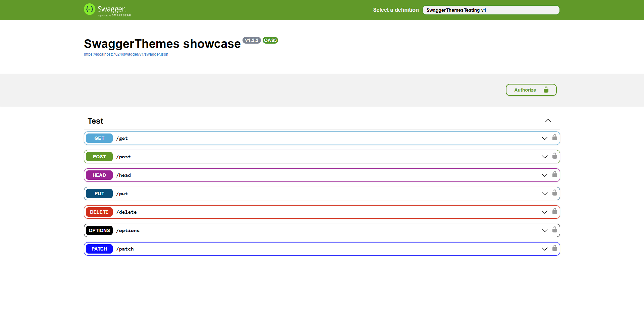Click the lock icon on /delete row

[555, 211]
